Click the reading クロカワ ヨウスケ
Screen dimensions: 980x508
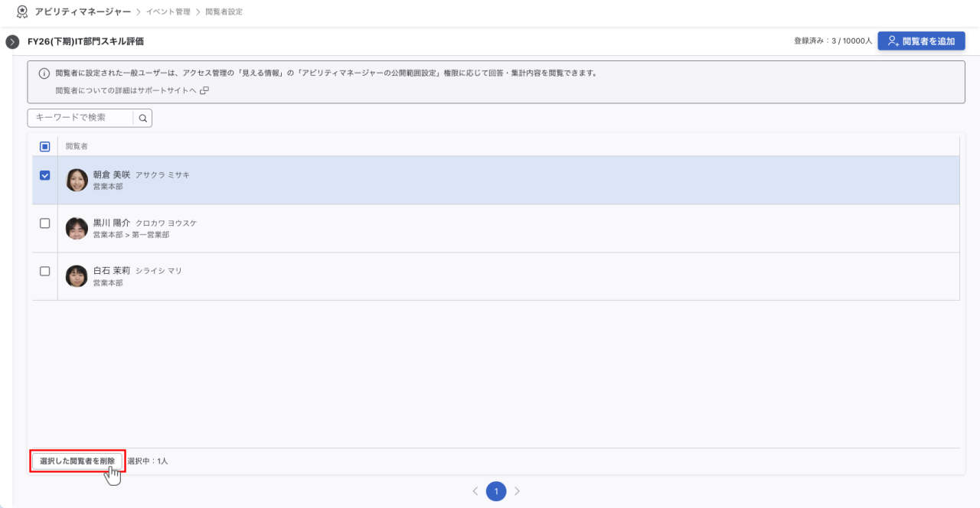click(x=166, y=223)
